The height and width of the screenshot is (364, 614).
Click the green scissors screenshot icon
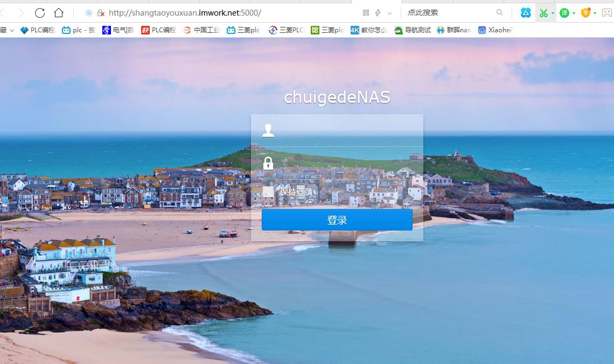coord(543,13)
